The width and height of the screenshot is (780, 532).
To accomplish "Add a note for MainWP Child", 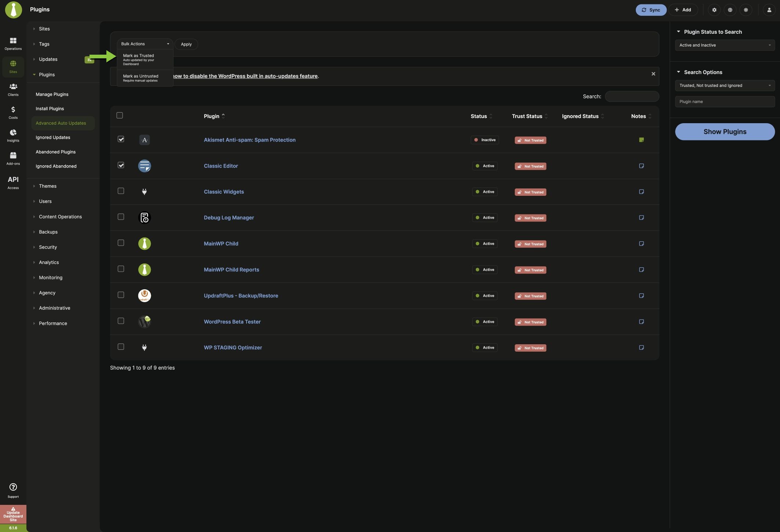I will tap(641, 243).
